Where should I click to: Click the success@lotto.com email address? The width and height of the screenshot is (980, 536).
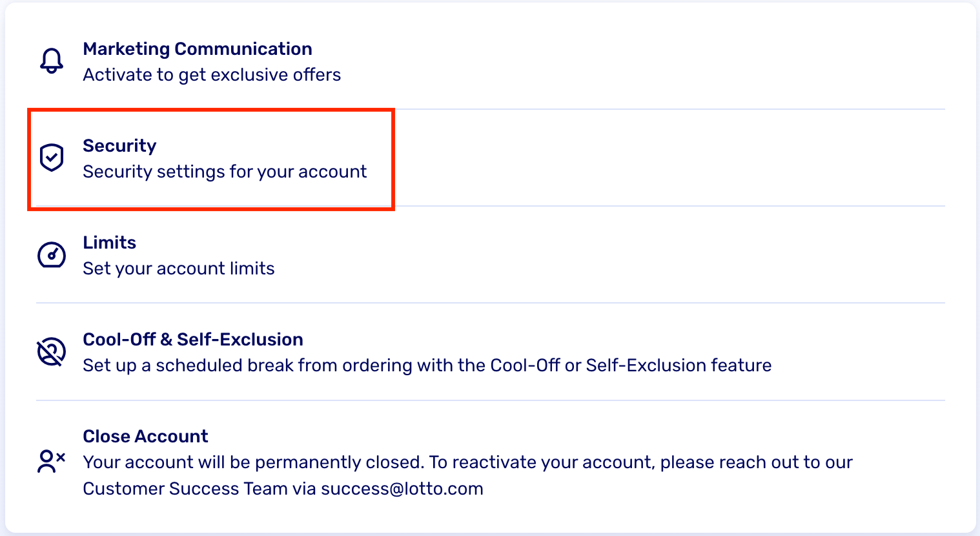402,489
